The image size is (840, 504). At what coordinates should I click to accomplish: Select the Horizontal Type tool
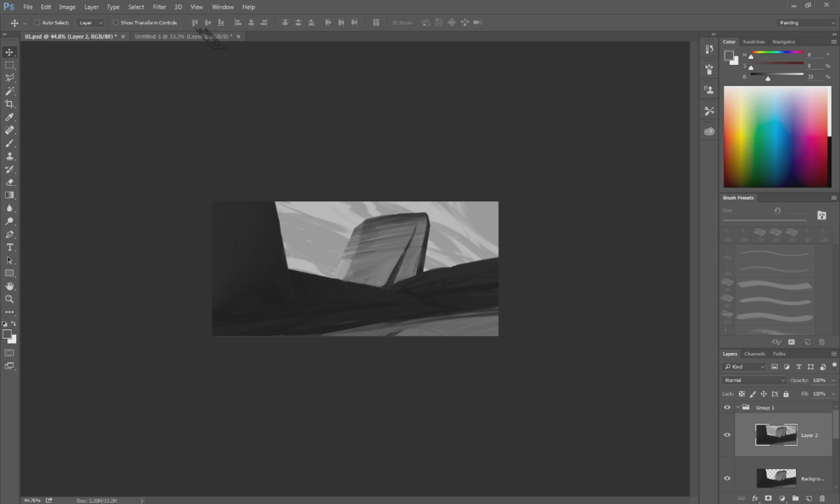(x=9, y=247)
